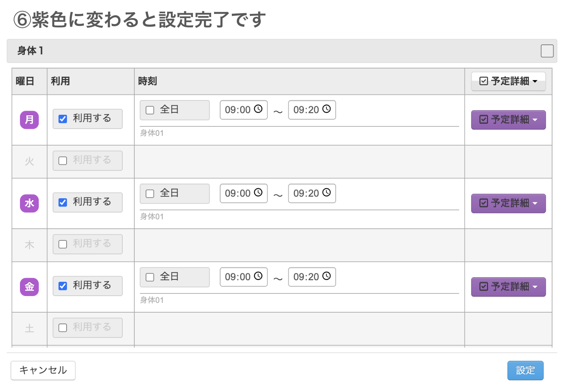The width and height of the screenshot is (566, 392).
Task: Open Friday's purple 予定詳細 dropdown
Action: point(508,287)
